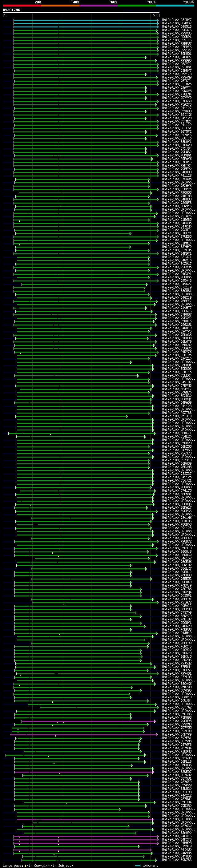Select UniRef100_C1E6B5 label
The image size is (197, 868).
coord(177,220)
